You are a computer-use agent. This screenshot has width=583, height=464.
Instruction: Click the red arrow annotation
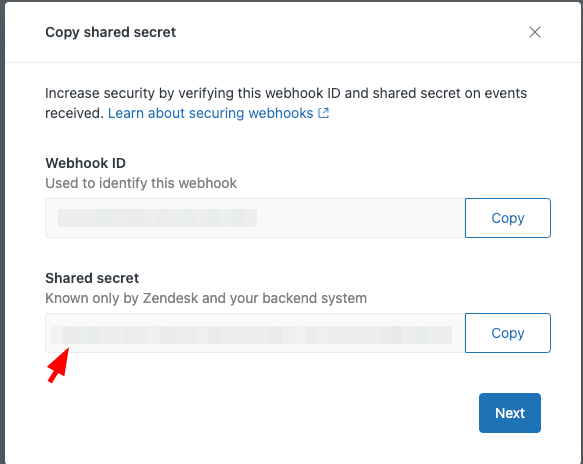[58, 365]
